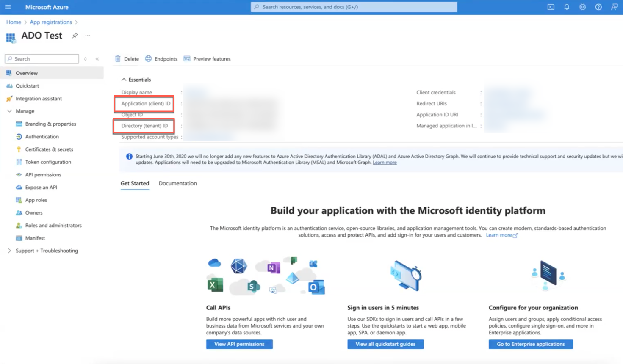Click Branding & properties icon

pyautogui.click(x=19, y=124)
